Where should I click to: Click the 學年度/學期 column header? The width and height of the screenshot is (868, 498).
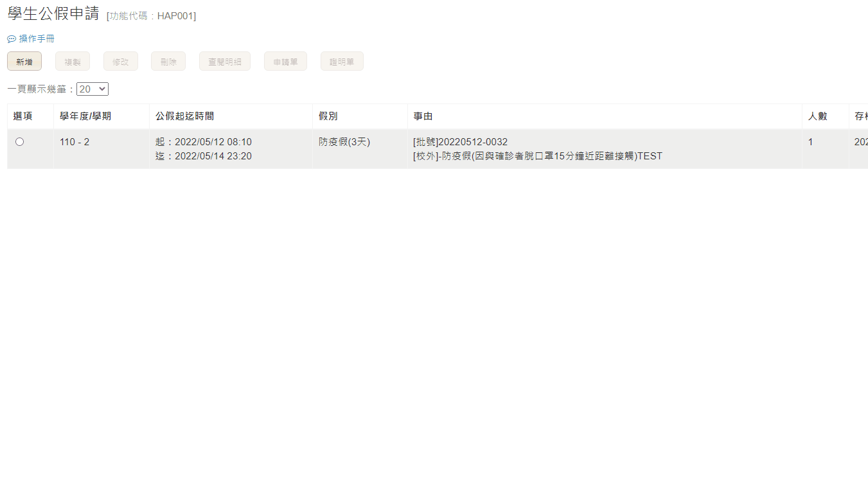coord(85,116)
